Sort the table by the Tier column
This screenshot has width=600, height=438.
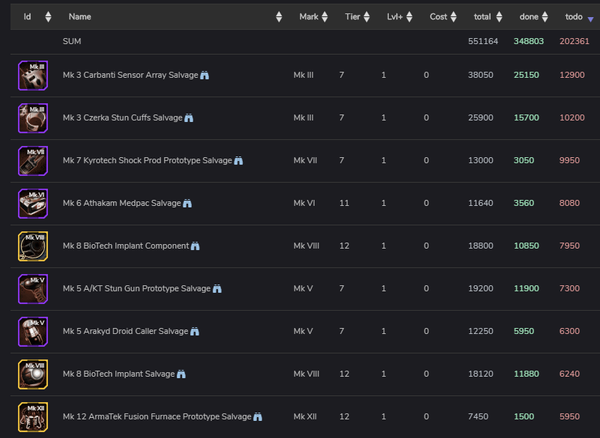(x=352, y=17)
